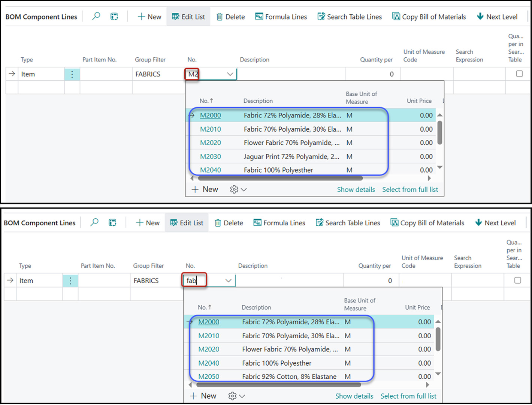This screenshot has width=532, height=405.
Task: Click the horizontal scrollbar in the M2 lookup
Action: [278, 178]
